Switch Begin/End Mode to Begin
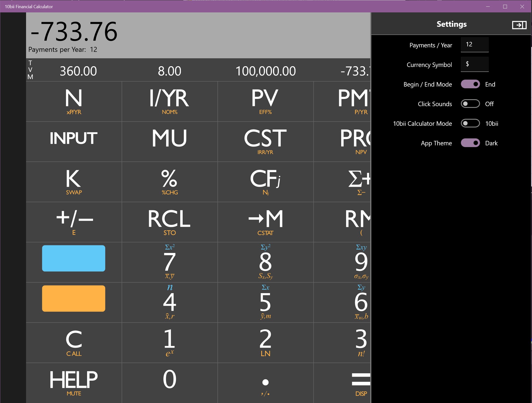The width and height of the screenshot is (532, 403). point(470,84)
